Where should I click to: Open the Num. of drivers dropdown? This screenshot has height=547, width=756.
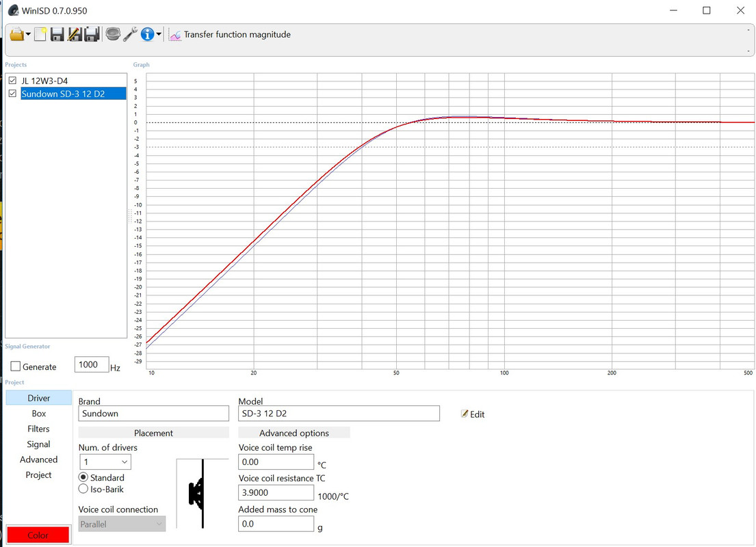click(105, 462)
